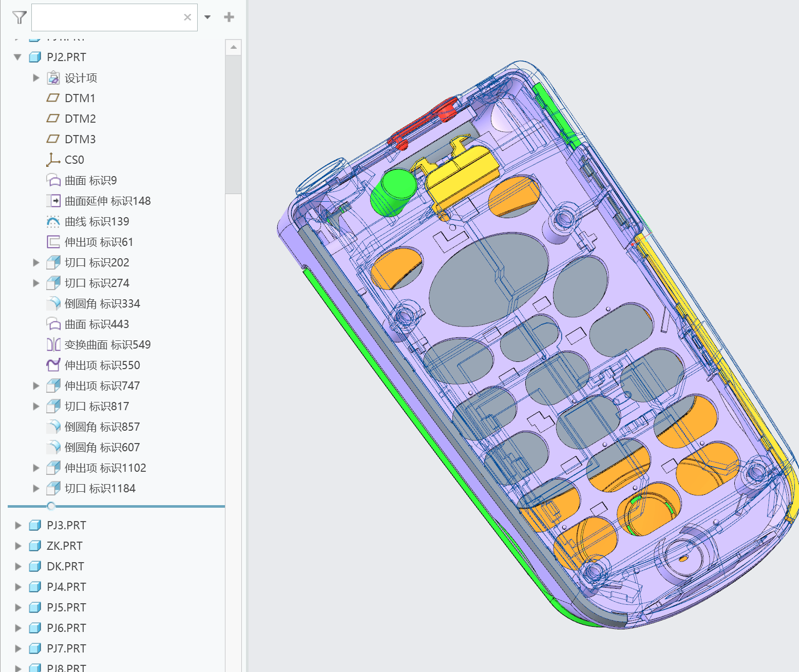This screenshot has width=799, height=672.
Task: Click the 设计项 folder icon
Action: [53, 78]
